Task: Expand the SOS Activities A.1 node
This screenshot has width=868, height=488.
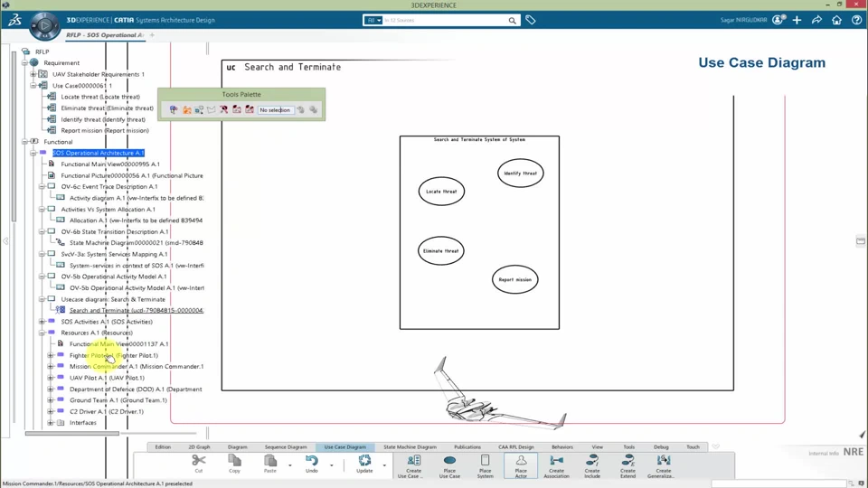Action: (42, 322)
